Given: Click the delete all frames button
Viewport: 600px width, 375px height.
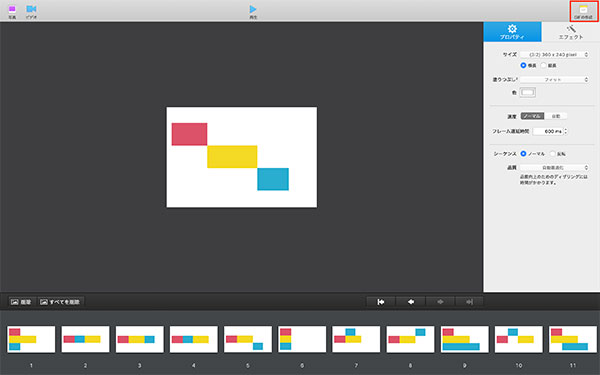Looking at the screenshot, I should coord(60,302).
